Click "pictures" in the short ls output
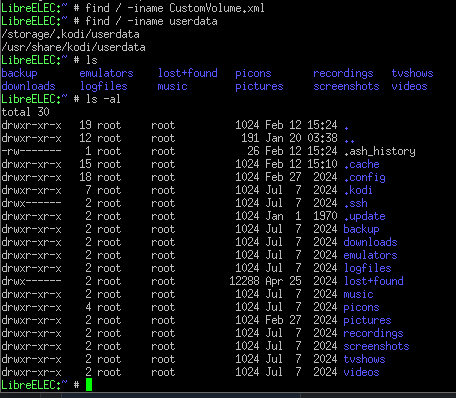The width and height of the screenshot is (456, 398). coord(259,86)
